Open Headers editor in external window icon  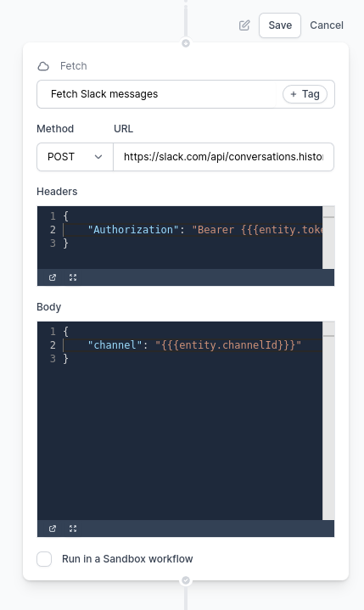tap(53, 277)
